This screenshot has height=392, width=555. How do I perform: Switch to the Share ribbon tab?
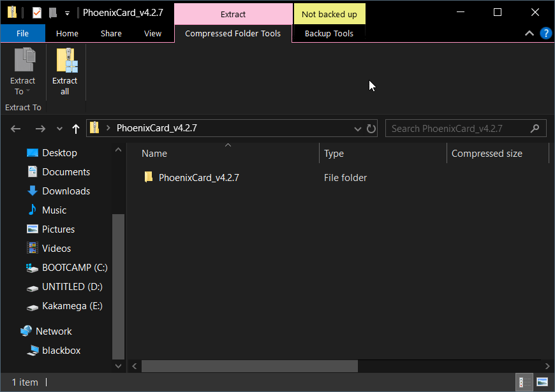tap(111, 34)
